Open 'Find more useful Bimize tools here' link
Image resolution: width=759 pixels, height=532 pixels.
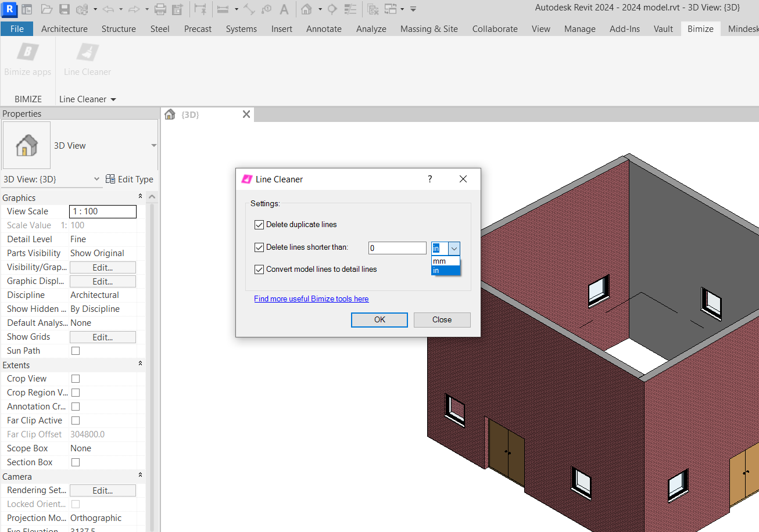click(311, 299)
